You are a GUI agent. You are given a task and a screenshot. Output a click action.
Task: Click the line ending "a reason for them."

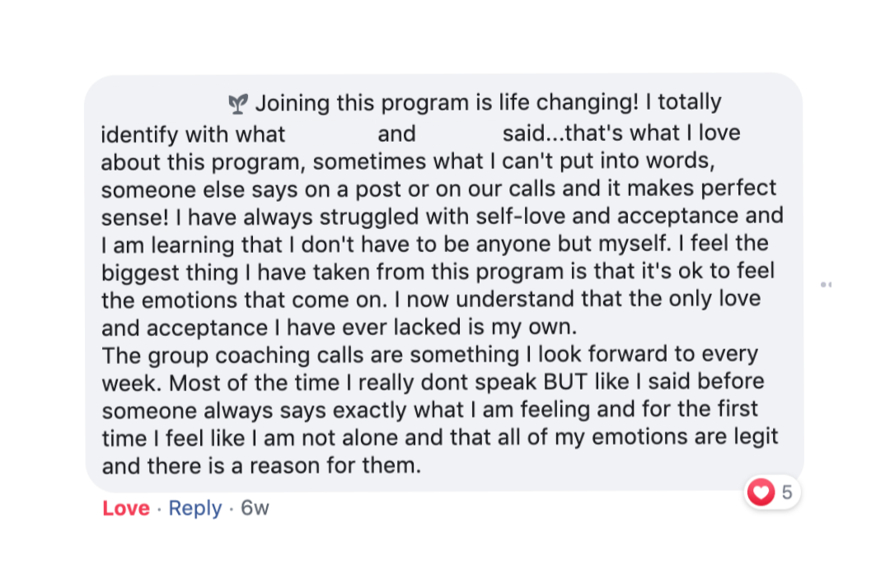(330, 465)
